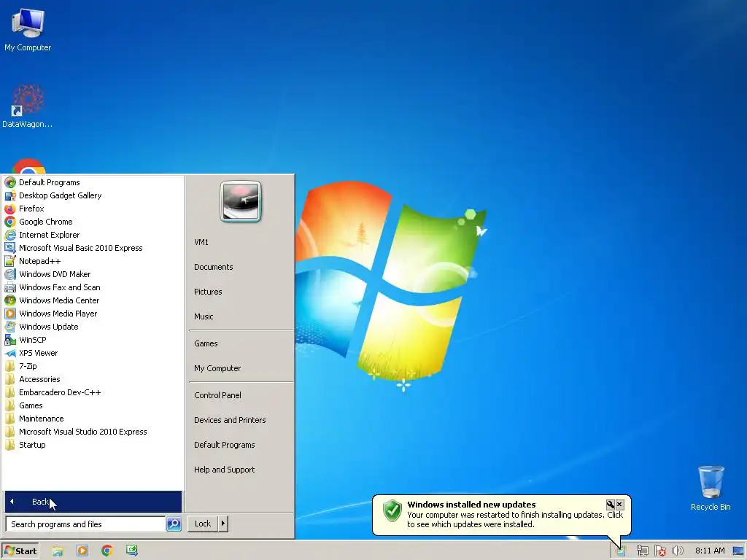
Task: Click the search magnifier button
Action: coord(174,524)
